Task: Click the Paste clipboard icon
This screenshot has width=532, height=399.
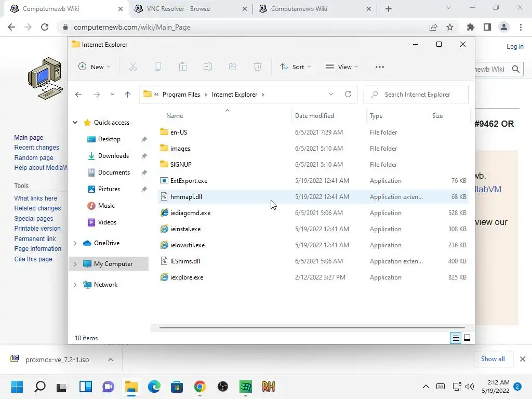Action: click(183, 67)
